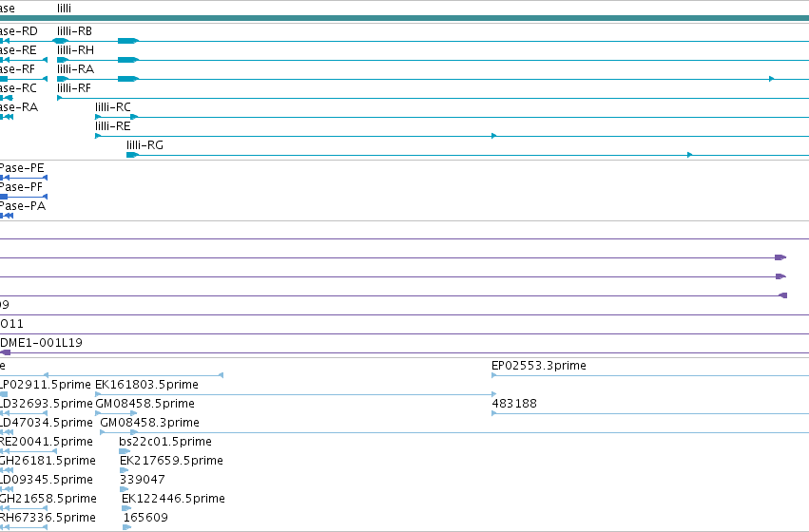Select the GM08458.3prime EST label
809x532 pixels.
coord(149,423)
